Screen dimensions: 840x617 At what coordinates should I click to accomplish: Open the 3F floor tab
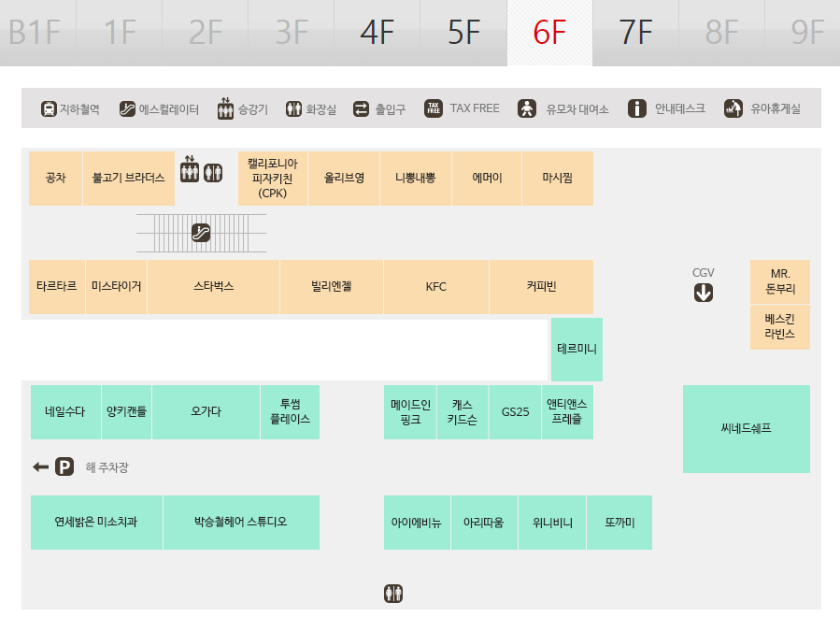point(292,33)
